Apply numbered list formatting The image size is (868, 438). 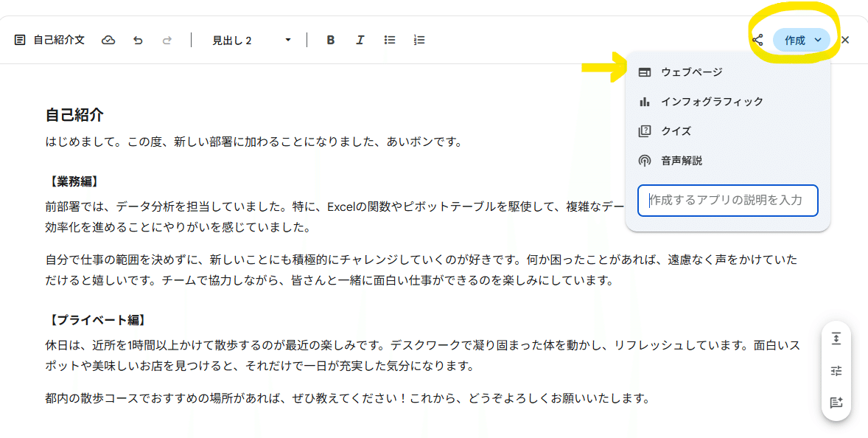(419, 40)
